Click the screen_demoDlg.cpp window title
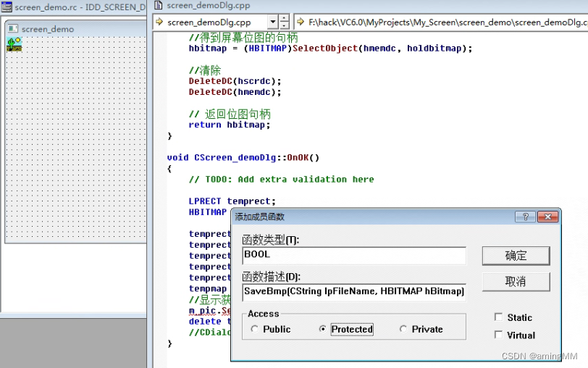 click(x=208, y=5)
